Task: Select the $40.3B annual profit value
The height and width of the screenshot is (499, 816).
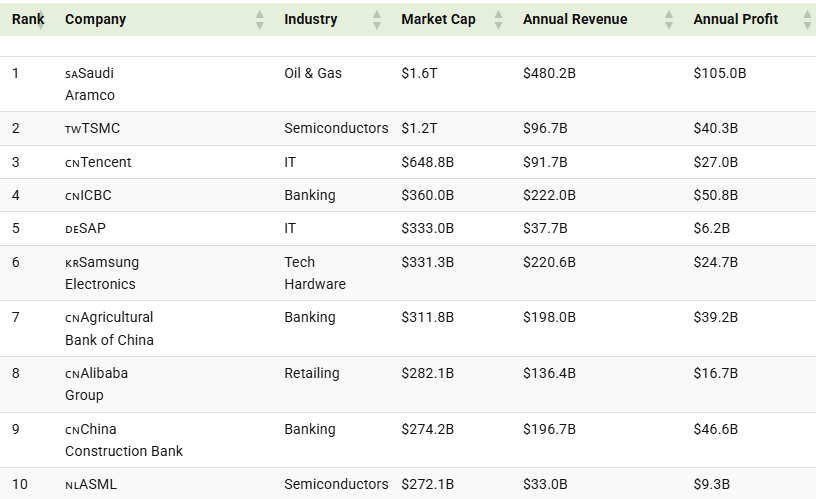Action: [716, 129]
